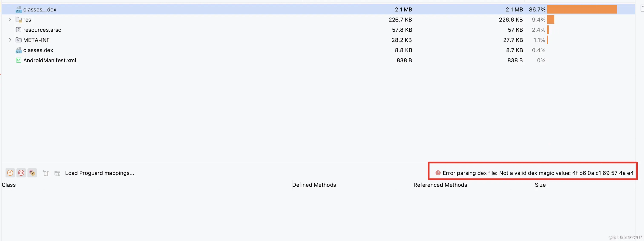The width and height of the screenshot is (644, 241).
Task: Select classes_.dex file icon
Action: click(x=19, y=10)
